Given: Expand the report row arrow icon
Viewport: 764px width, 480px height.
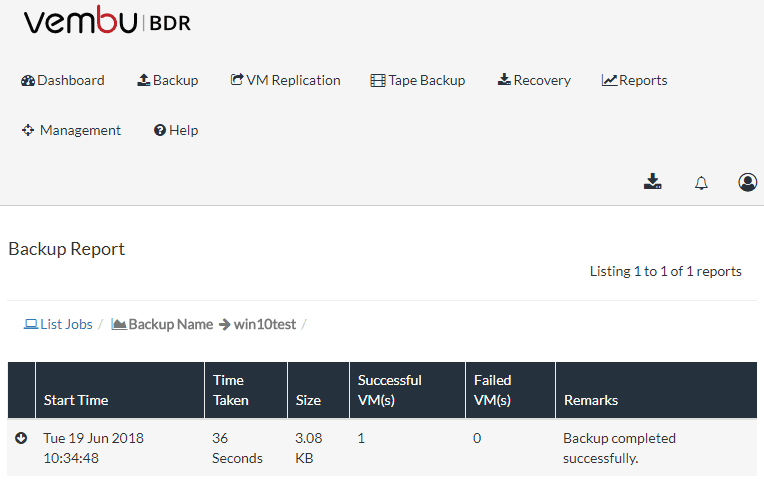Looking at the screenshot, I should pyautogui.click(x=21, y=438).
